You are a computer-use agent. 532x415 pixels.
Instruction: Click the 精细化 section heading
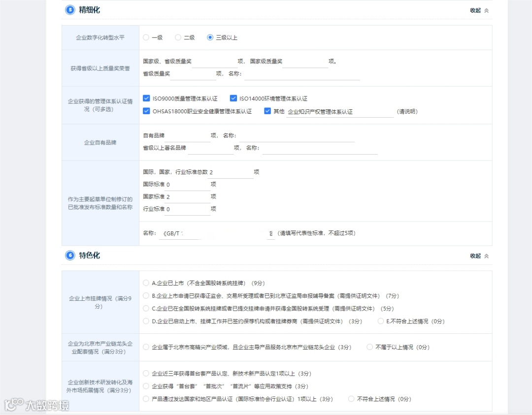89,10
